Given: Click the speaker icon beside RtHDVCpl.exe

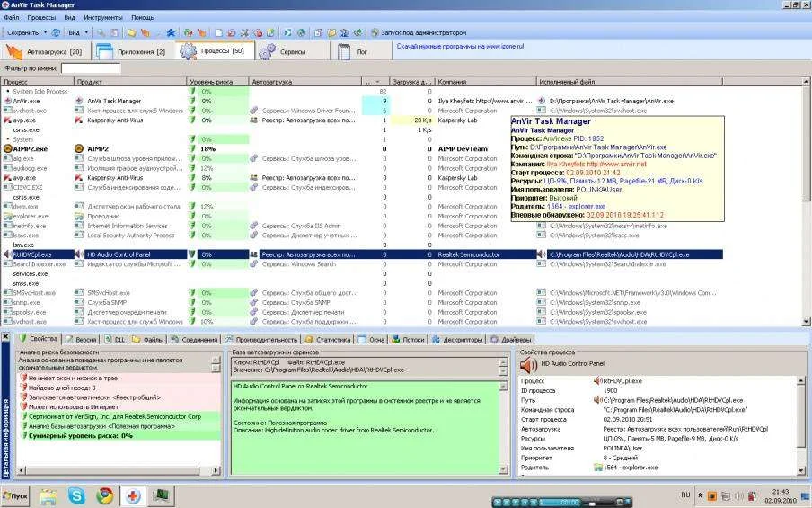Looking at the screenshot, I should point(8,254).
